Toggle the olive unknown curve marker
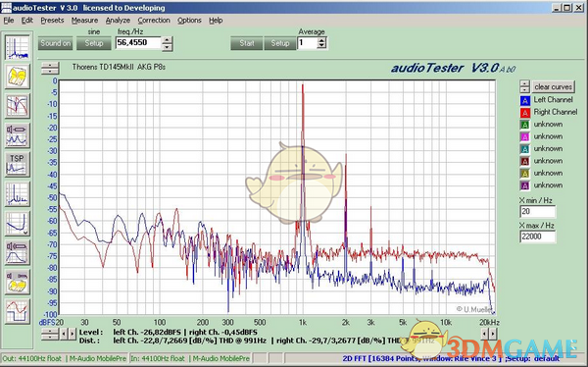The height and width of the screenshot is (367, 588). click(x=524, y=173)
